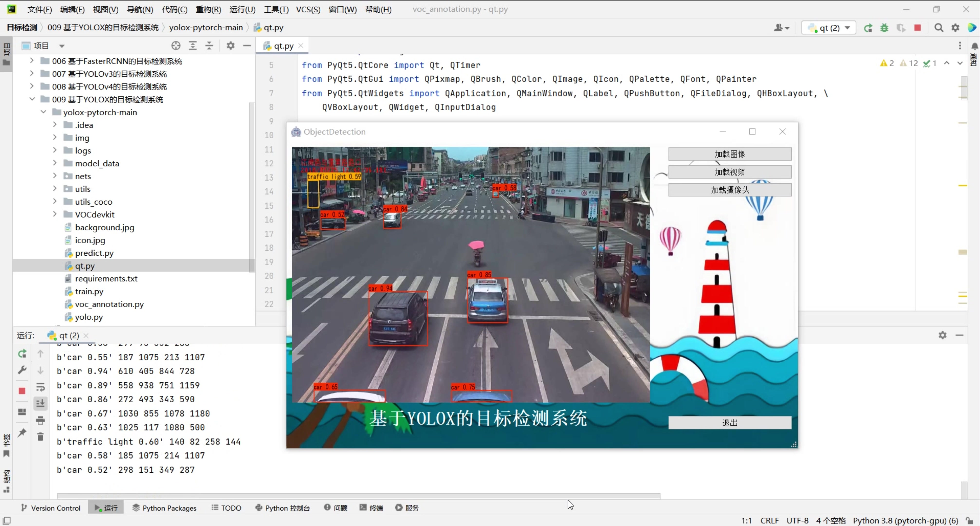Screen dimensions: 980x526
Task: Click the print icon in Run panel
Action: pos(40,420)
